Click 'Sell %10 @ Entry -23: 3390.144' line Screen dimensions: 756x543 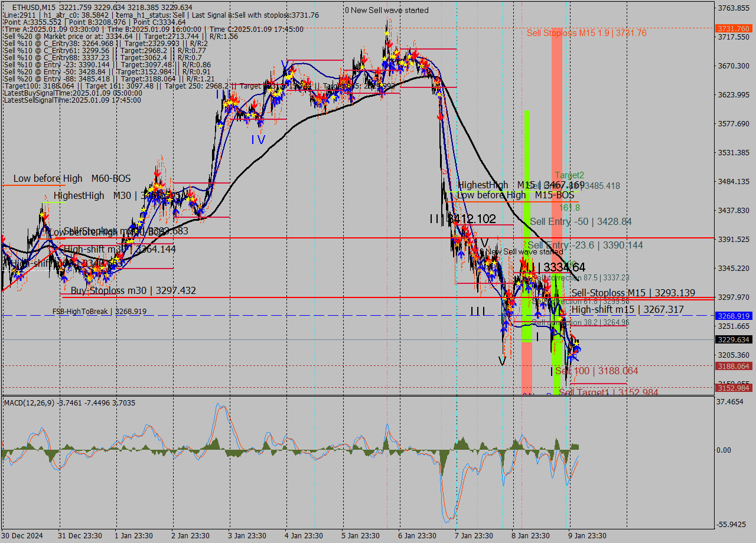[x=107, y=64]
